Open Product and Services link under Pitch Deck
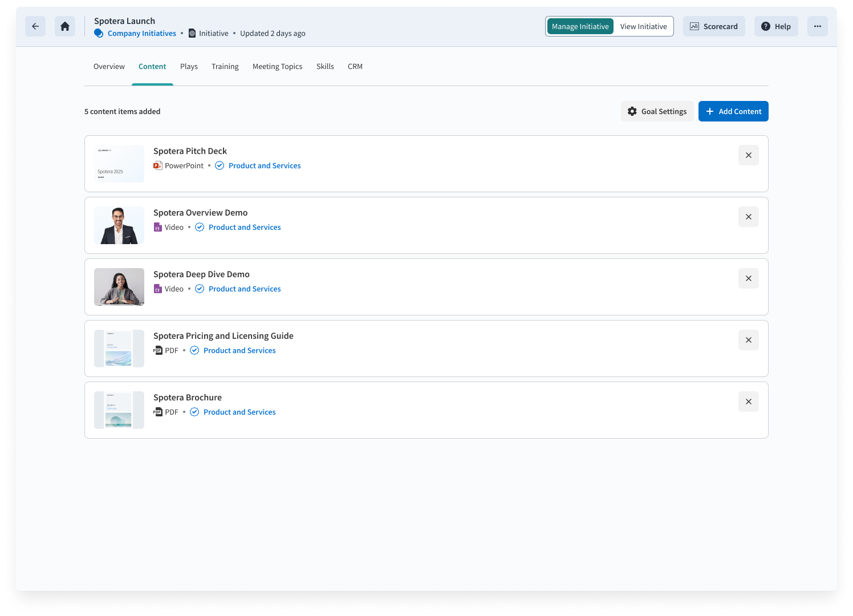 (x=265, y=166)
